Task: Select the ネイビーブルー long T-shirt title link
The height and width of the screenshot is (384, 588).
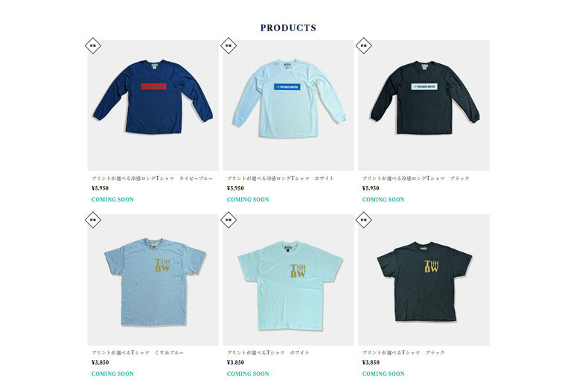Action: [152, 179]
